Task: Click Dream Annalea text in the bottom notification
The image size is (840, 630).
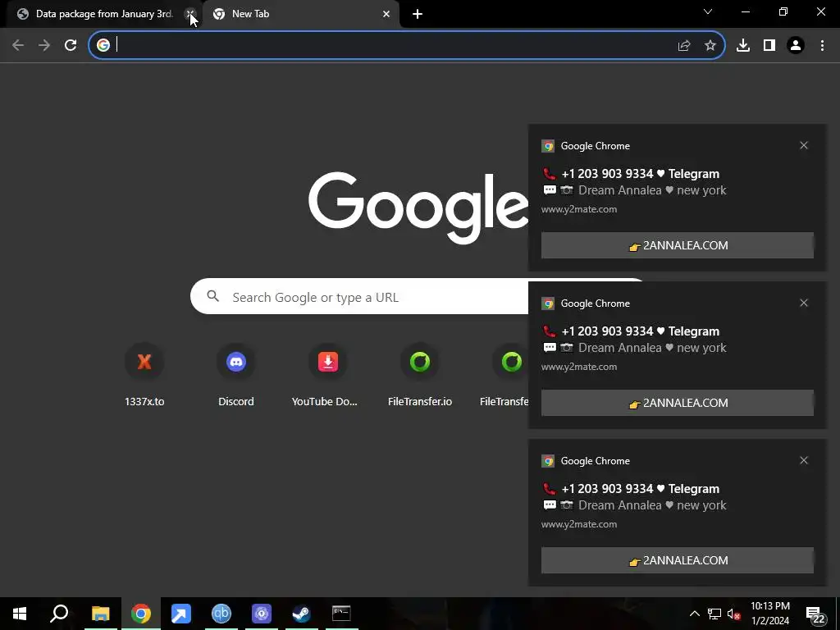Action: [x=620, y=505]
